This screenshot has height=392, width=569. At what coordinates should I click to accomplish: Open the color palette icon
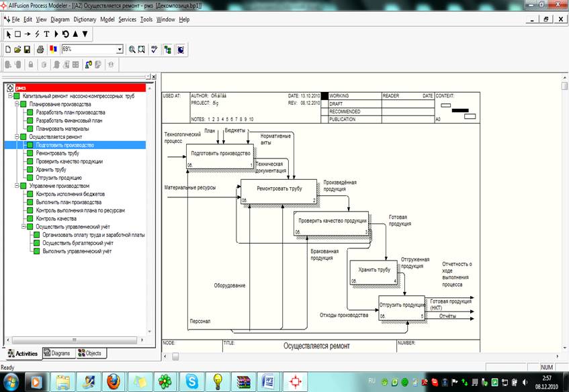click(x=52, y=50)
